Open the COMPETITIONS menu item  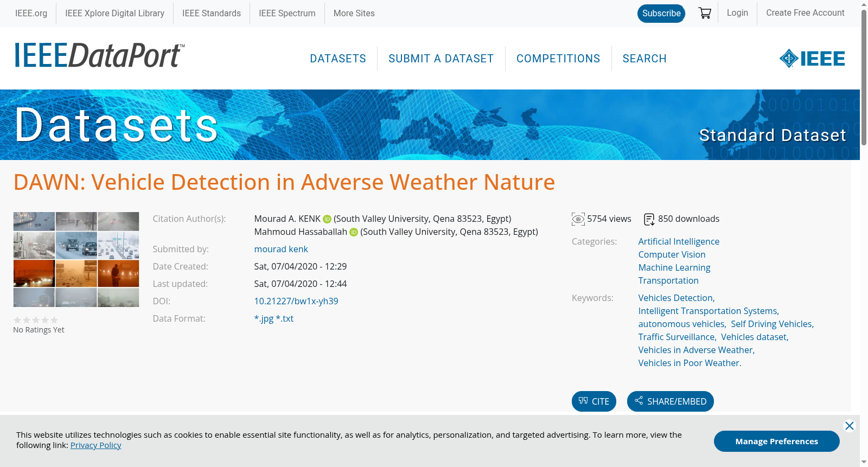click(558, 59)
